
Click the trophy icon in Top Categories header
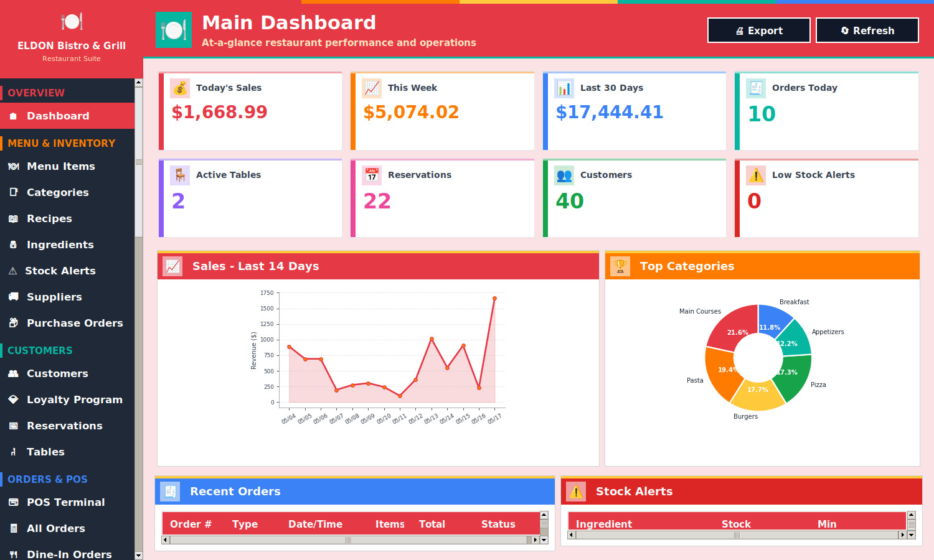620,266
